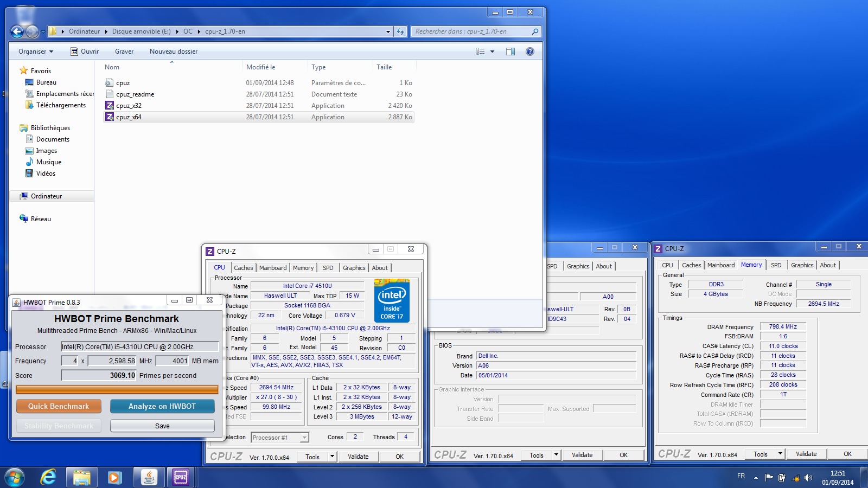Open Favoris star in sidebar

(x=24, y=70)
